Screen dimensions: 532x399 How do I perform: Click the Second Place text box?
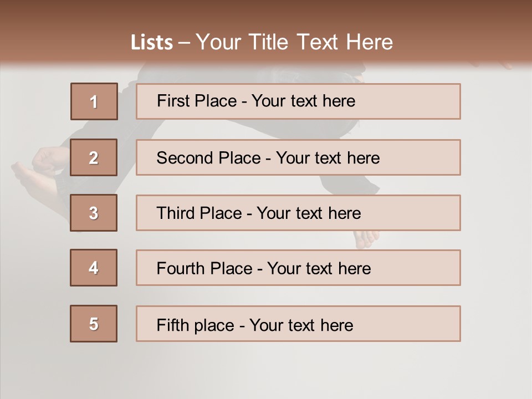click(298, 157)
